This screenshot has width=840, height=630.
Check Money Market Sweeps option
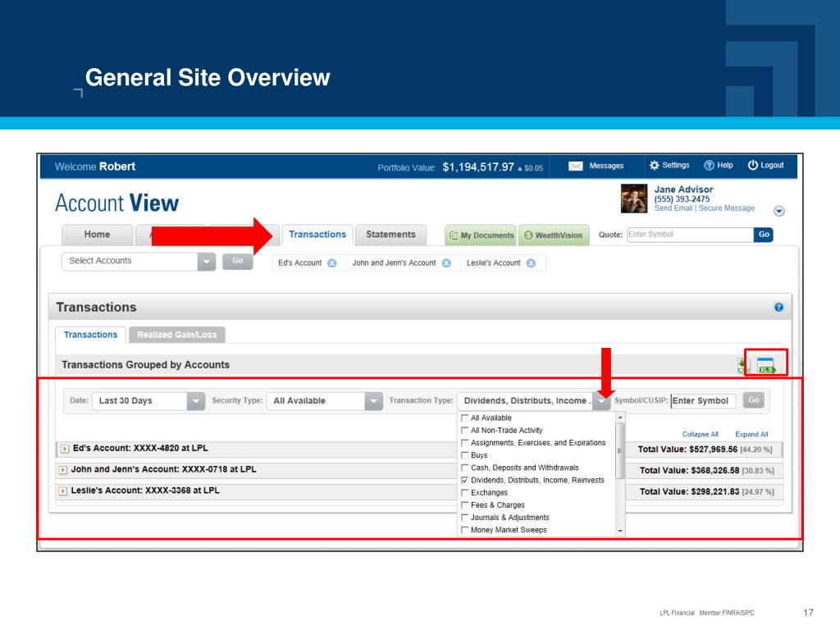click(x=465, y=530)
